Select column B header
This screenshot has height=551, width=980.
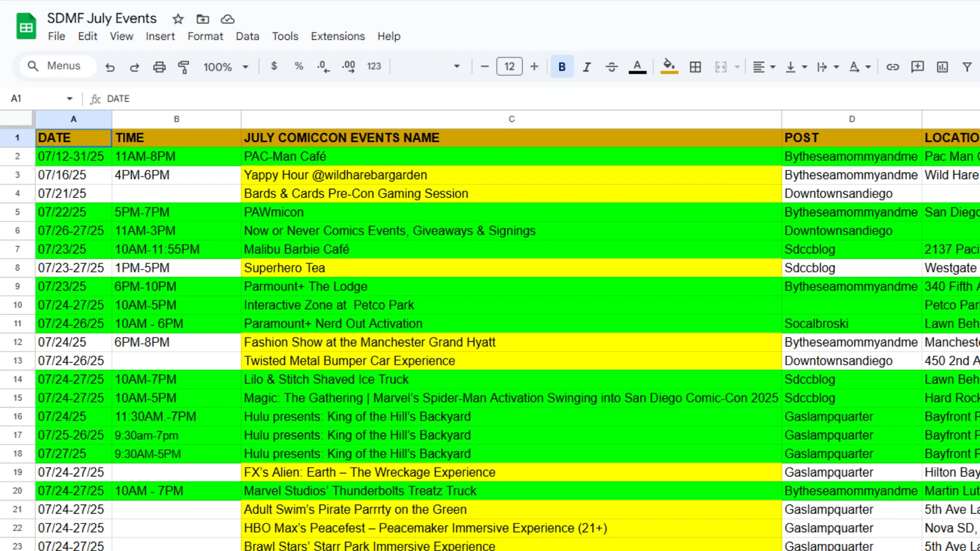[x=177, y=119]
